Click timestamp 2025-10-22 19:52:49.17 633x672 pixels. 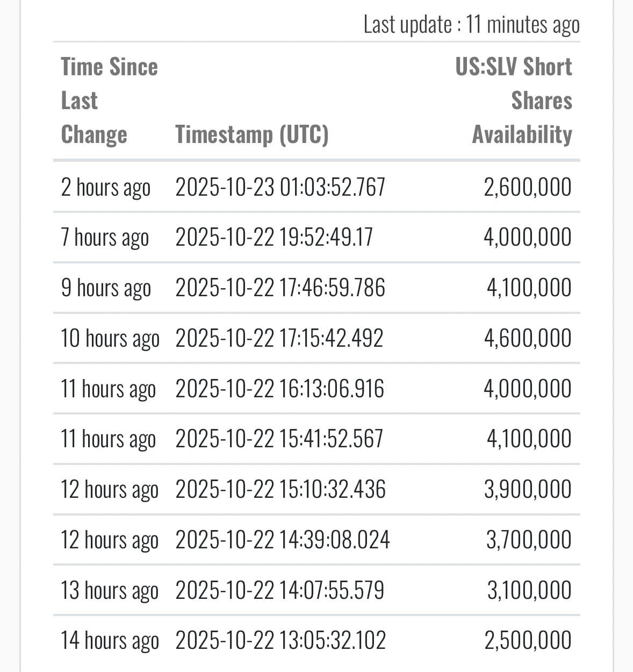(274, 237)
